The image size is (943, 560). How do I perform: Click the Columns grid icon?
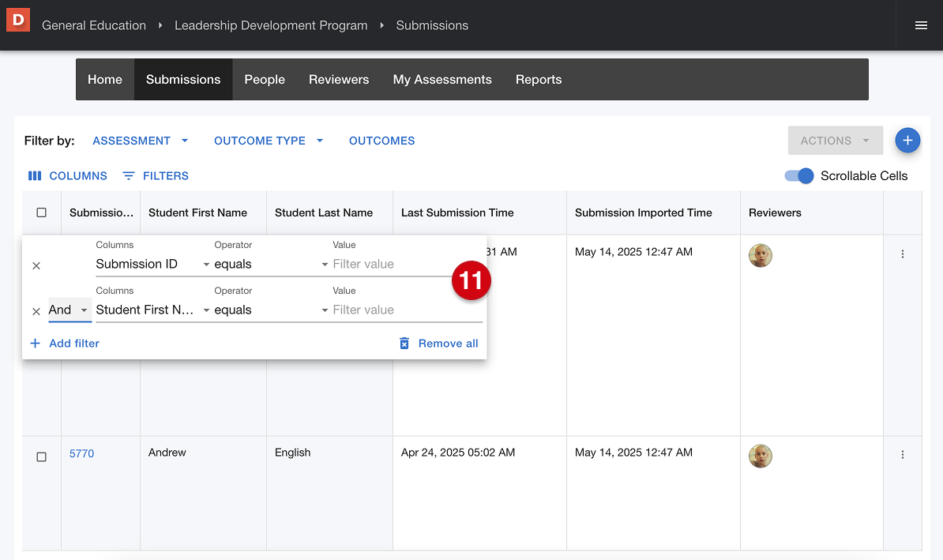(x=35, y=175)
